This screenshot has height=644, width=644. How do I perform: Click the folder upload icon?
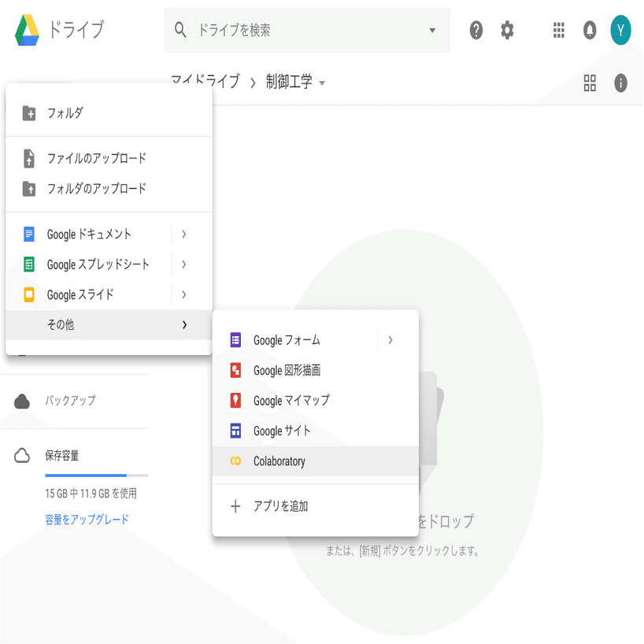click(x=29, y=189)
